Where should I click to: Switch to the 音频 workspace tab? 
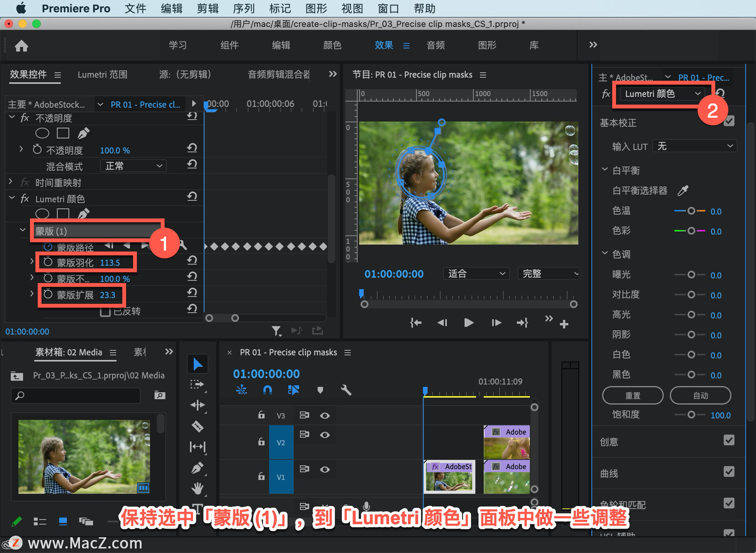pyautogui.click(x=435, y=45)
